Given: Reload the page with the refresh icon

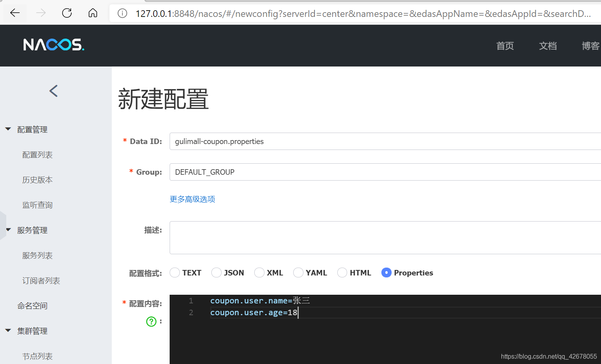Looking at the screenshot, I should tap(67, 13).
